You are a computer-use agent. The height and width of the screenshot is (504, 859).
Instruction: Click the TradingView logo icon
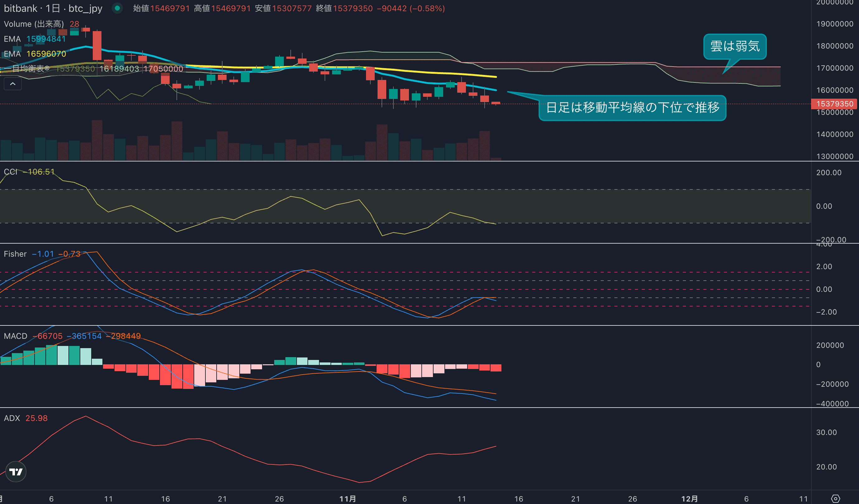point(16,472)
